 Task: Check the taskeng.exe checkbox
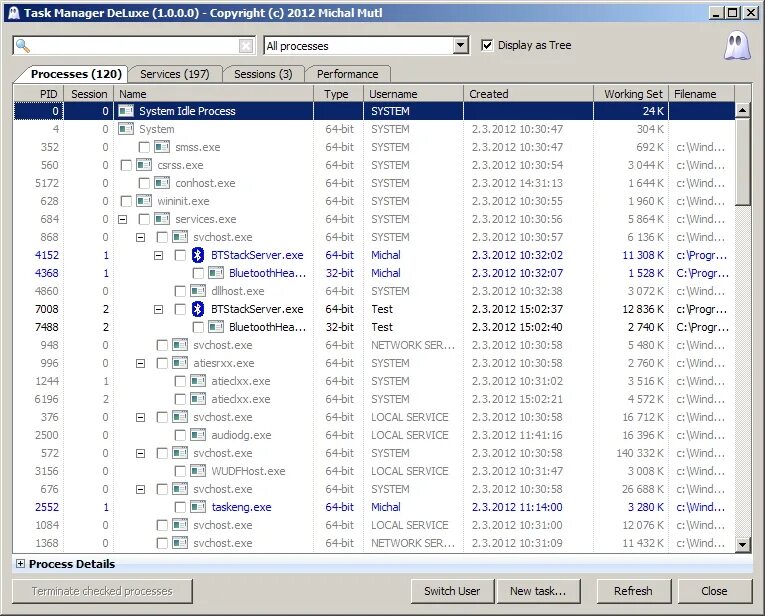click(x=180, y=508)
